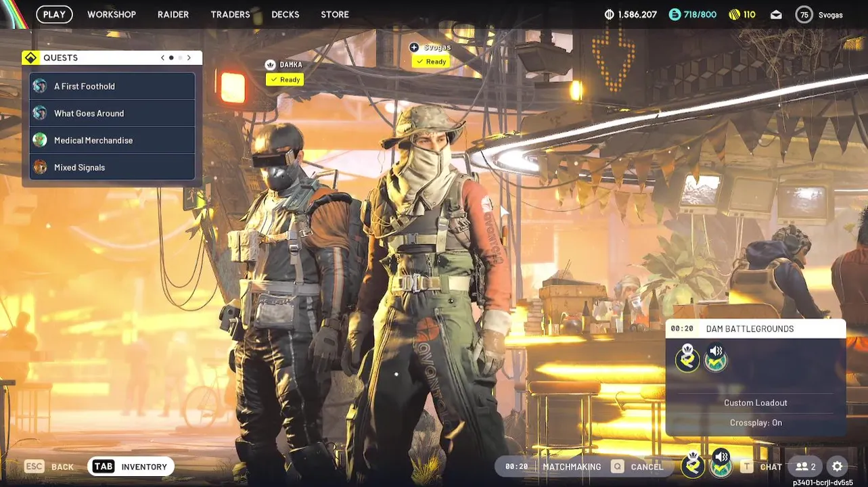Toggle Crossplay: On setting
The width and height of the screenshot is (868, 487).
click(x=756, y=423)
